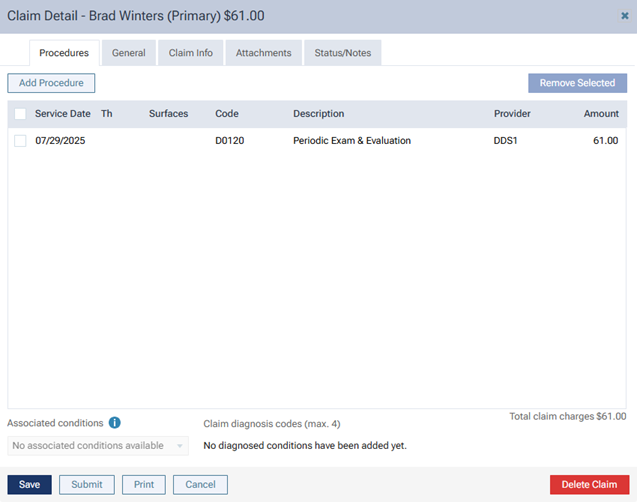Click Periodic Exam & Evaluation description

352,141
